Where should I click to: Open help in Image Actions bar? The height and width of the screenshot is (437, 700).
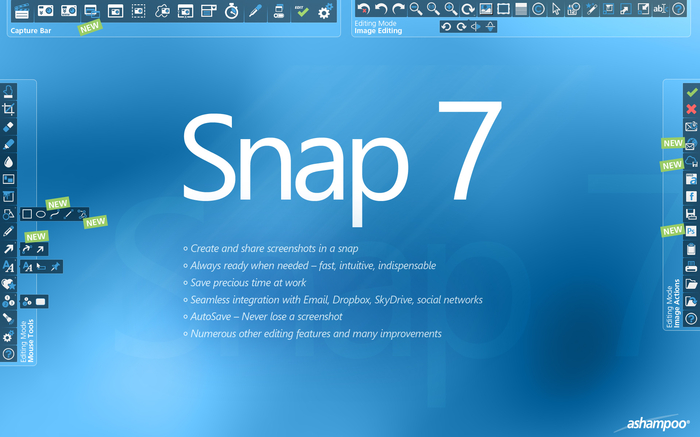[692, 319]
